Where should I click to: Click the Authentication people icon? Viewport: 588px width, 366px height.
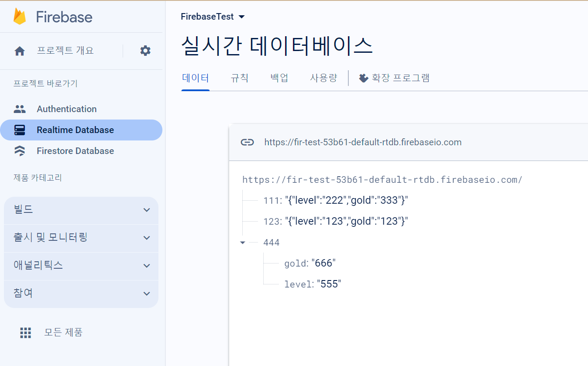(20, 109)
